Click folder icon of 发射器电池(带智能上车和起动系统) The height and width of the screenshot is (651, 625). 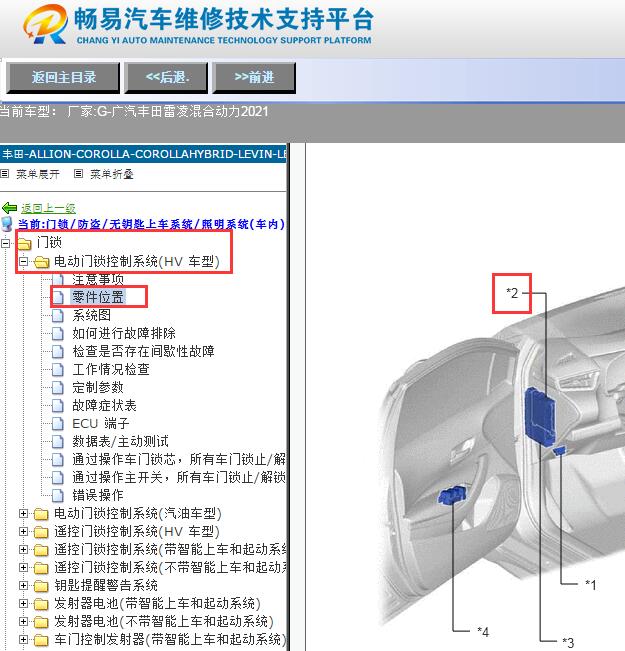pos(42,604)
